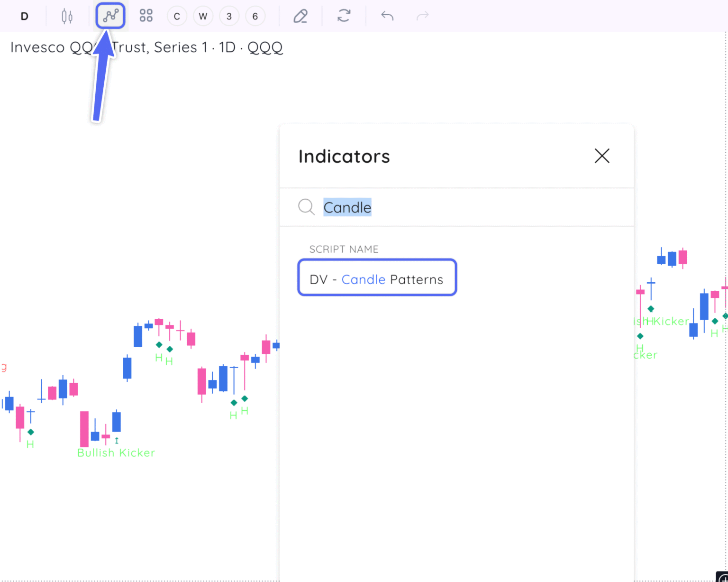Activate the bar replay icon
The height and width of the screenshot is (582, 728).
344,16
